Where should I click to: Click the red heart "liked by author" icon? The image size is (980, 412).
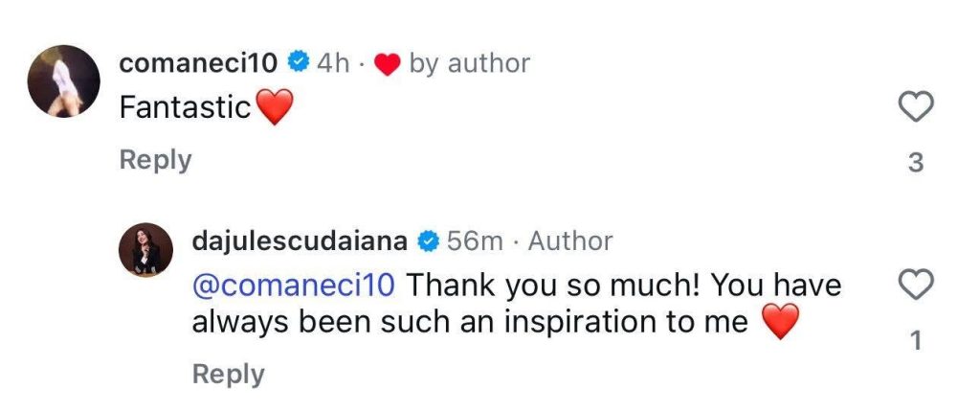pos(387,64)
